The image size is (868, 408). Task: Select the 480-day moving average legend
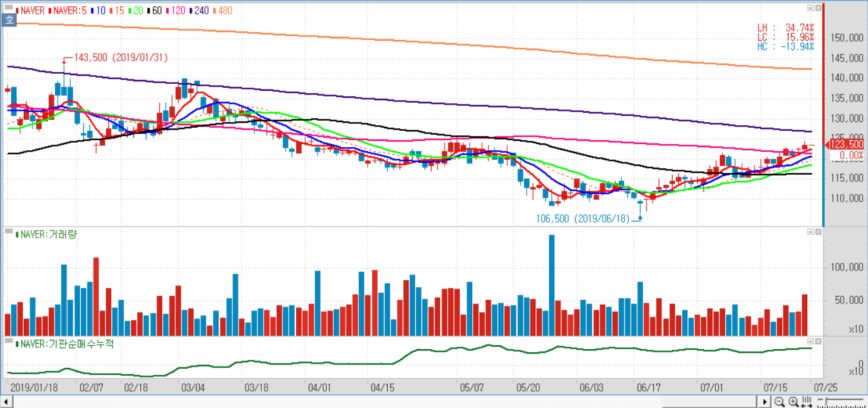[222, 10]
